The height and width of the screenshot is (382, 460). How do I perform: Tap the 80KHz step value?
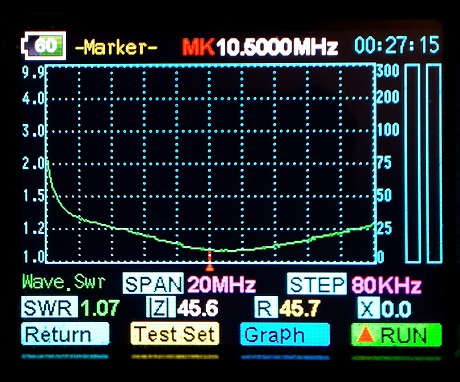pos(386,285)
